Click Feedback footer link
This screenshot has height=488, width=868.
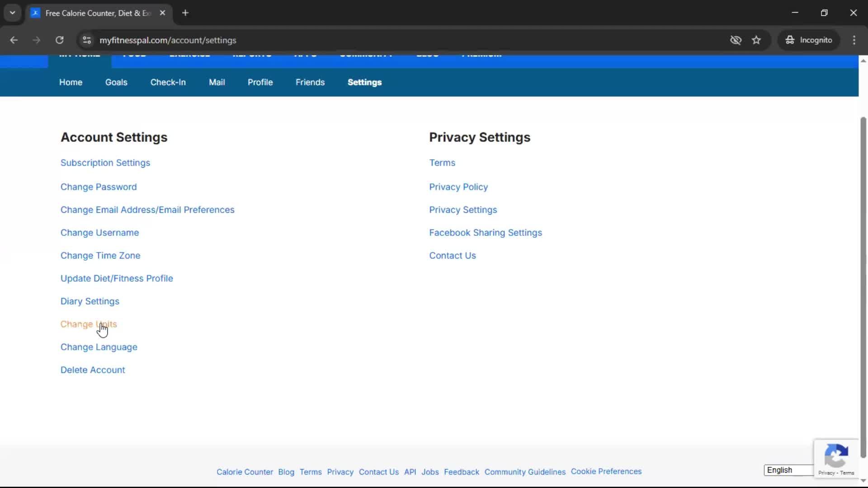[x=462, y=472]
